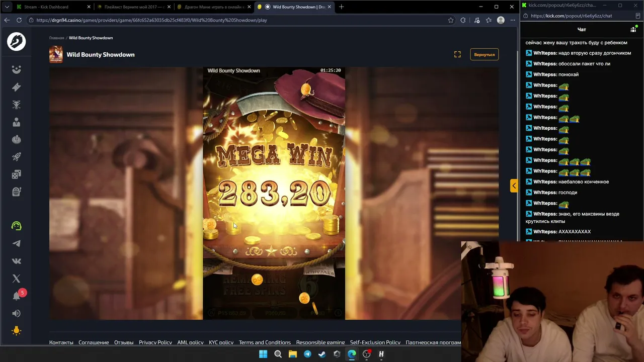
Task: Open Telegram from the taskbar
Action: pos(307,354)
